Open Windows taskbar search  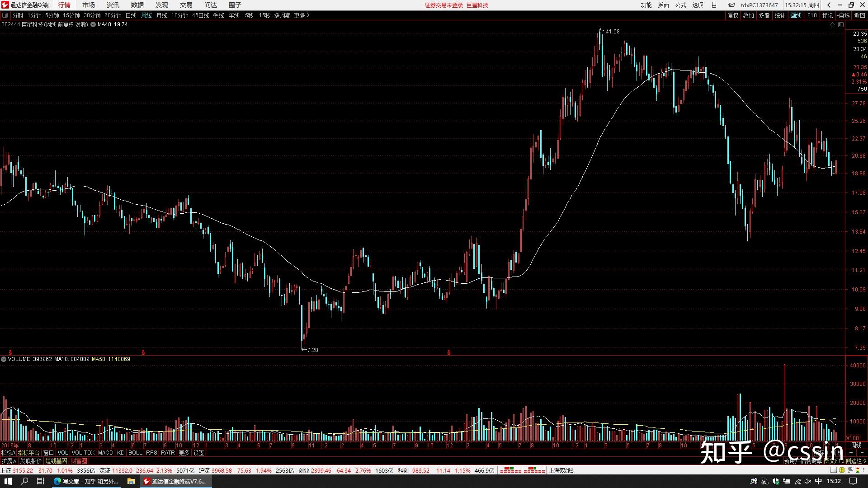24,481
